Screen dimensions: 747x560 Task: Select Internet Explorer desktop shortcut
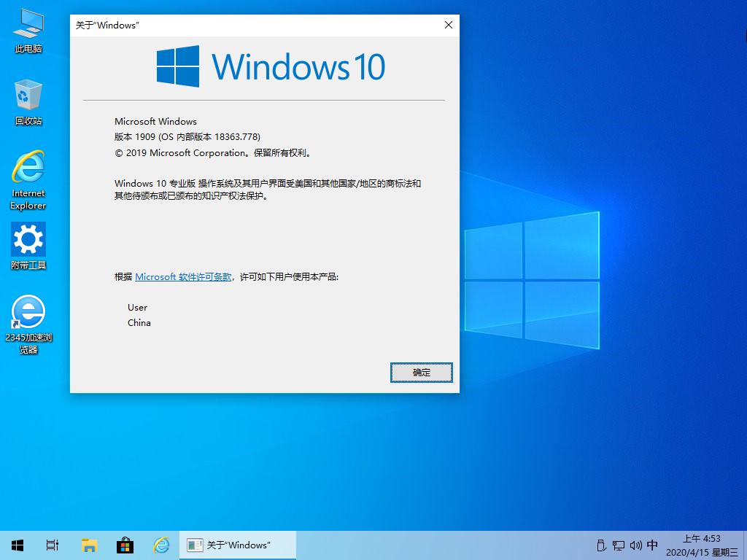28,180
